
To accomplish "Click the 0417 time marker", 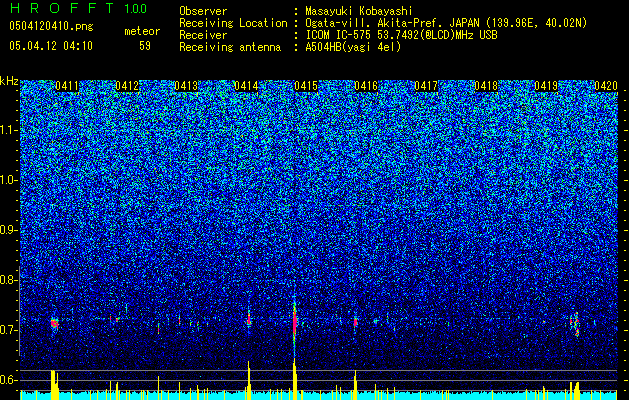I will 426,86.
